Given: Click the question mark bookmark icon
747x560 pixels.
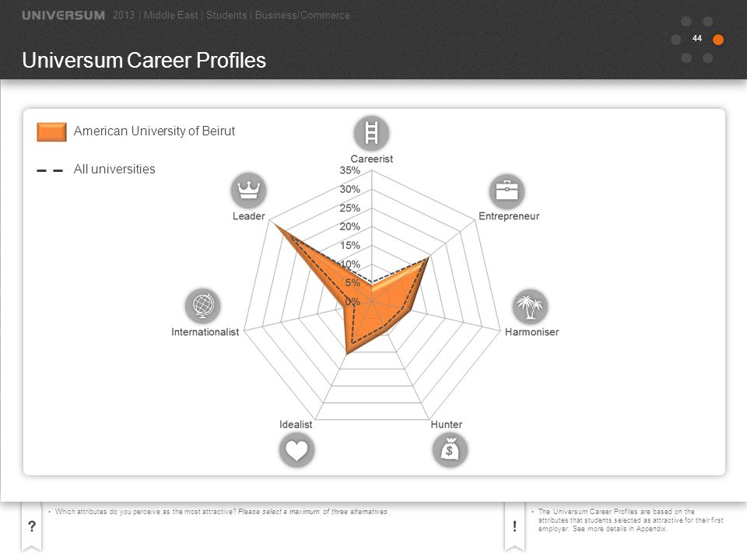Looking at the screenshot, I should pos(31,527).
